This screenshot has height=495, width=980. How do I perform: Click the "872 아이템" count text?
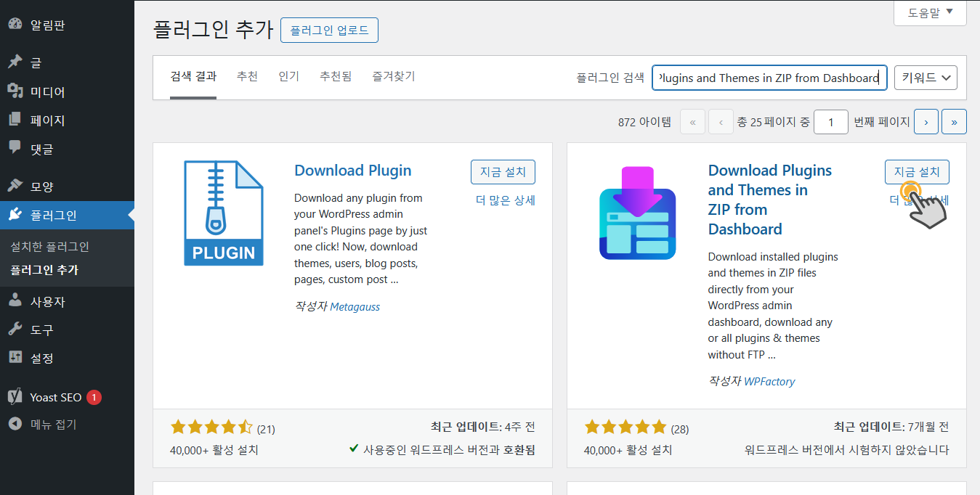(644, 122)
